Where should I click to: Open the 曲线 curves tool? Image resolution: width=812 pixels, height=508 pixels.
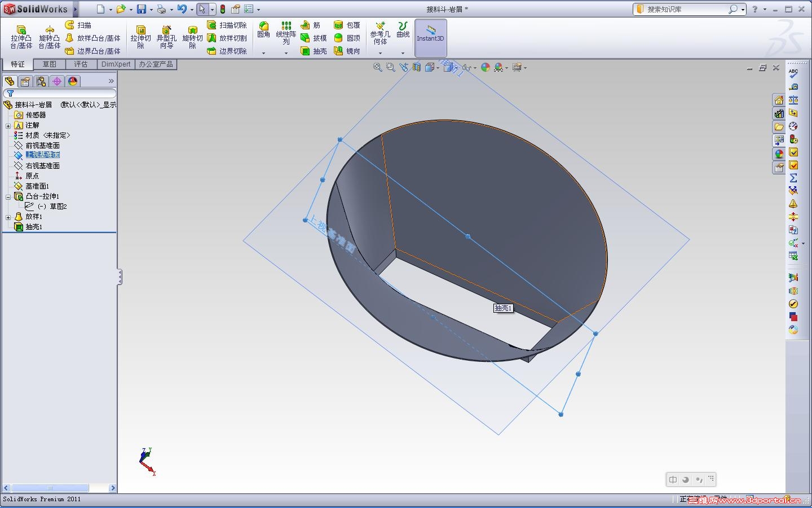(403, 29)
